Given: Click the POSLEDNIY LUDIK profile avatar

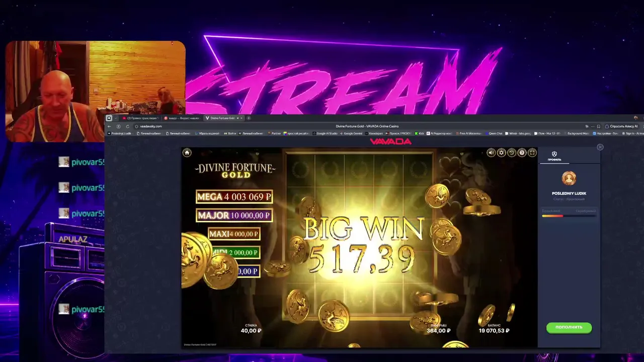Looking at the screenshot, I should pyautogui.click(x=569, y=178).
